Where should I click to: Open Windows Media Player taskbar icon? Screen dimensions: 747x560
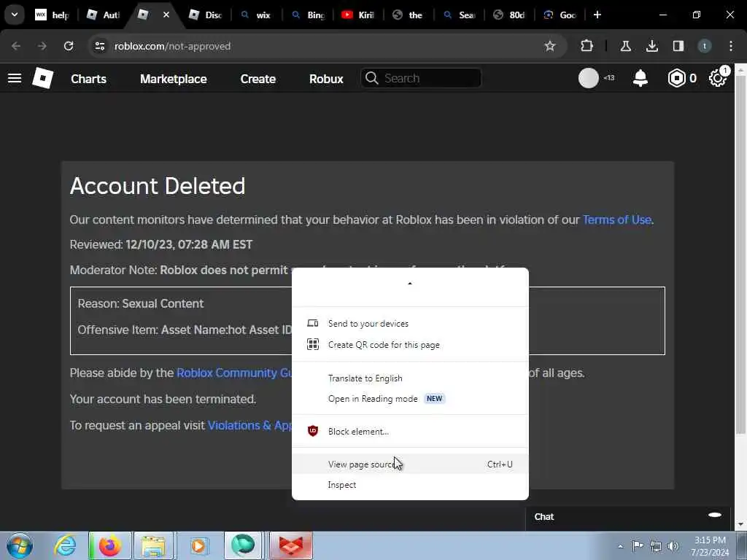pos(198,545)
